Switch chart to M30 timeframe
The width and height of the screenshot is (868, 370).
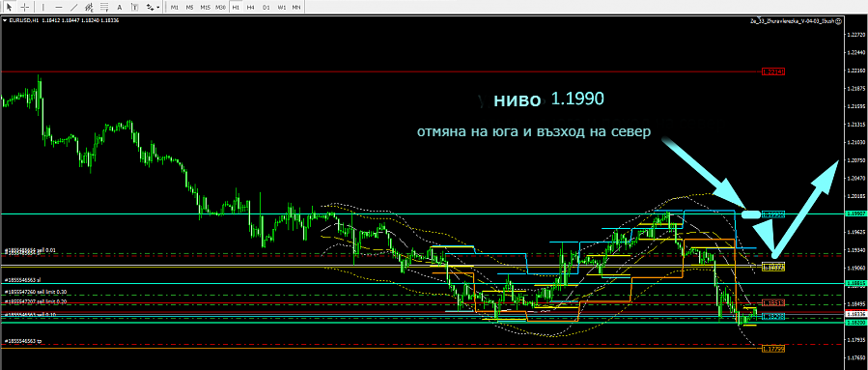(x=220, y=7)
